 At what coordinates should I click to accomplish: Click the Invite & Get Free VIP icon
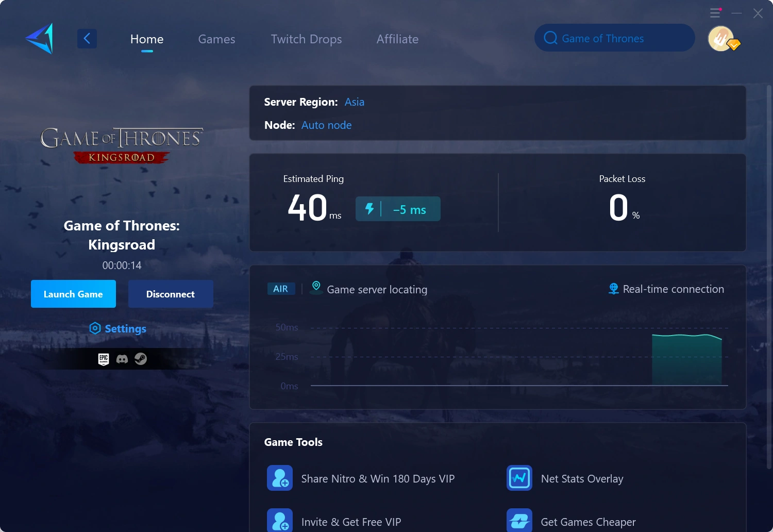tap(280, 520)
